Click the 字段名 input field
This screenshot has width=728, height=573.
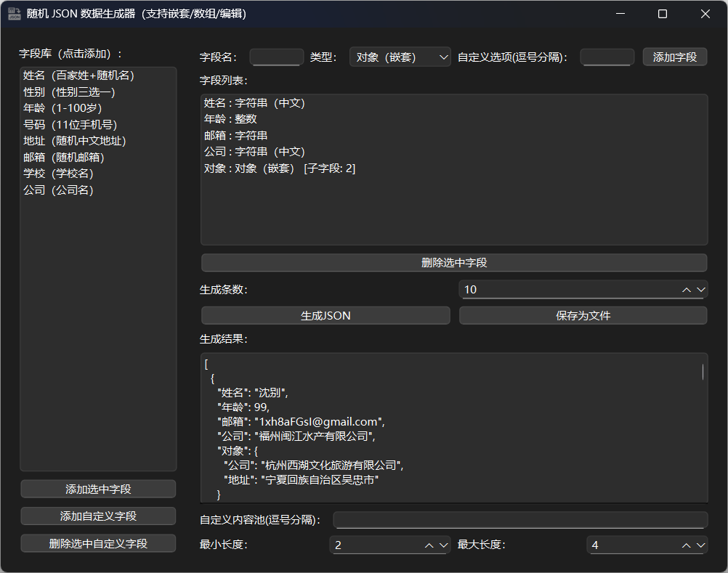276,56
